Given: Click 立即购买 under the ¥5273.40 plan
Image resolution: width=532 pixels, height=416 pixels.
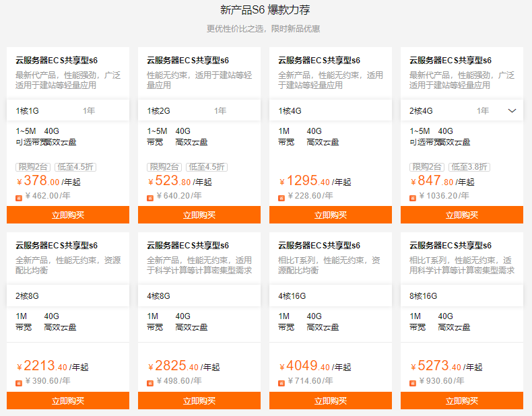Looking at the screenshot, I should tap(462, 401).
